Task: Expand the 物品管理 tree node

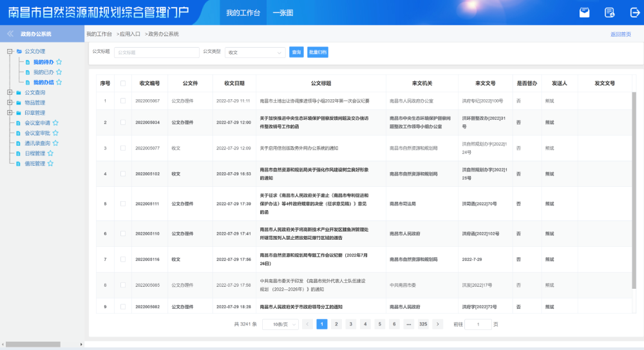Action: click(x=10, y=103)
